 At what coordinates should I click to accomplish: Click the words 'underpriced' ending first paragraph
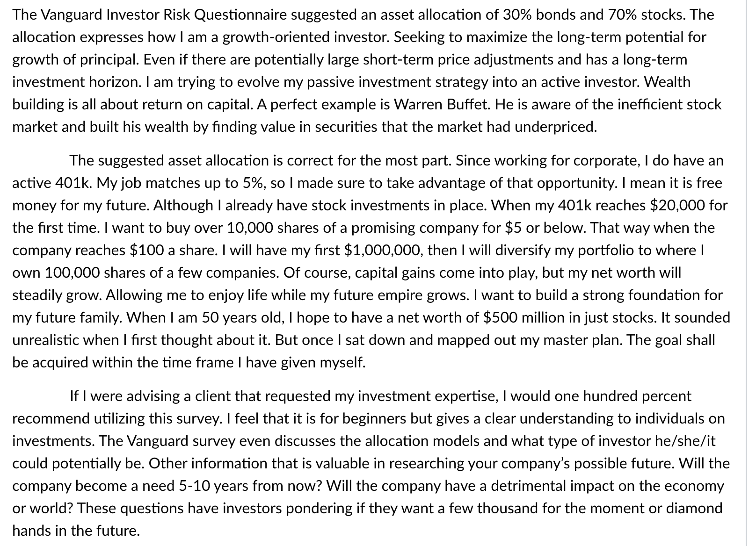tap(556, 127)
